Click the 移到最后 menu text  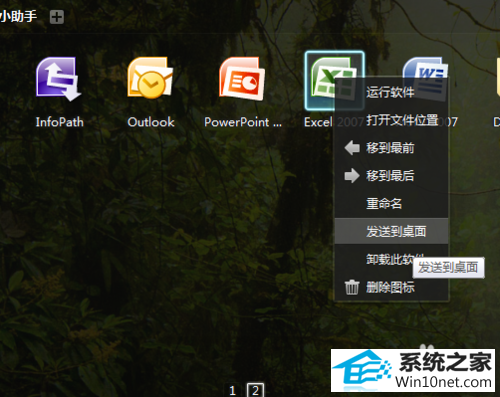click(390, 176)
